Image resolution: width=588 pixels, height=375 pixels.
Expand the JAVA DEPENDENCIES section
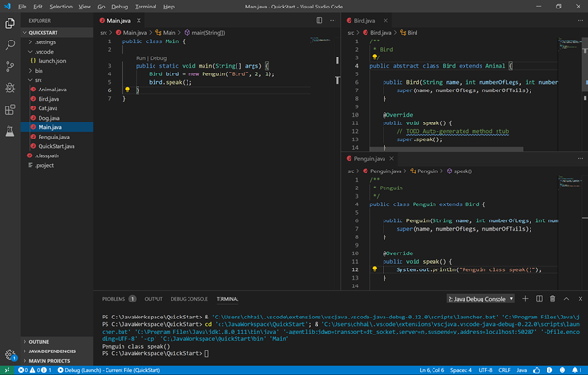click(x=57, y=351)
